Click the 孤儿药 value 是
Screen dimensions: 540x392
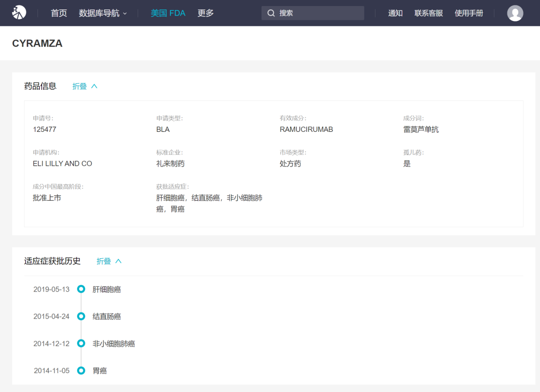click(x=406, y=164)
